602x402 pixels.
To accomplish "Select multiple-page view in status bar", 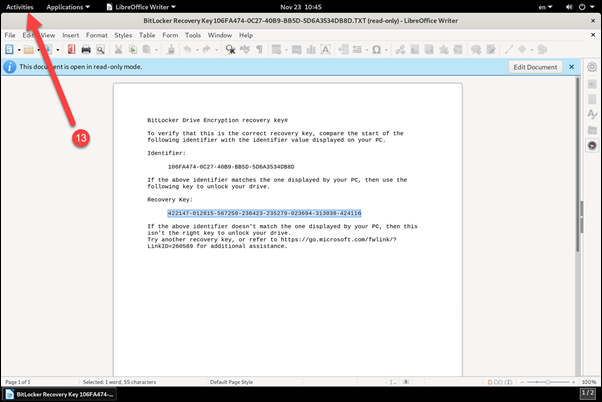I will click(x=498, y=382).
